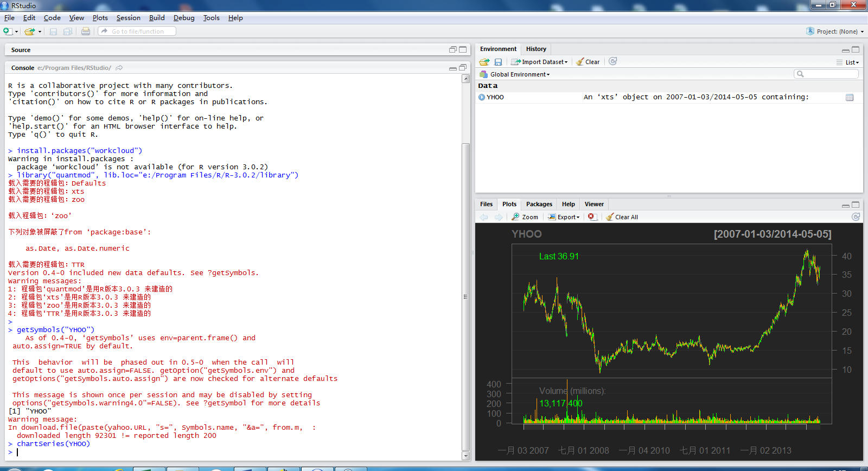Screen dimensions: 868x471
Task: Open the Import Dataset dropdown
Action: click(540, 62)
